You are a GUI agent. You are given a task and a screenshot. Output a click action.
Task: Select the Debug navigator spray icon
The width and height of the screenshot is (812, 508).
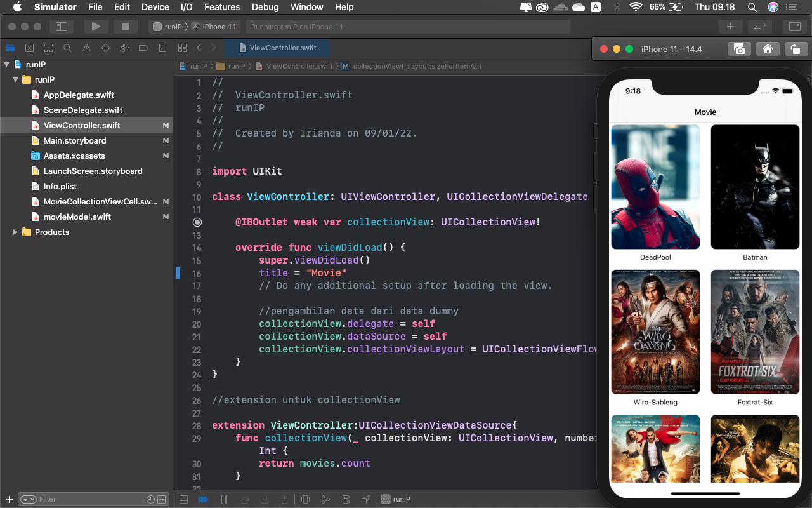click(x=124, y=48)
